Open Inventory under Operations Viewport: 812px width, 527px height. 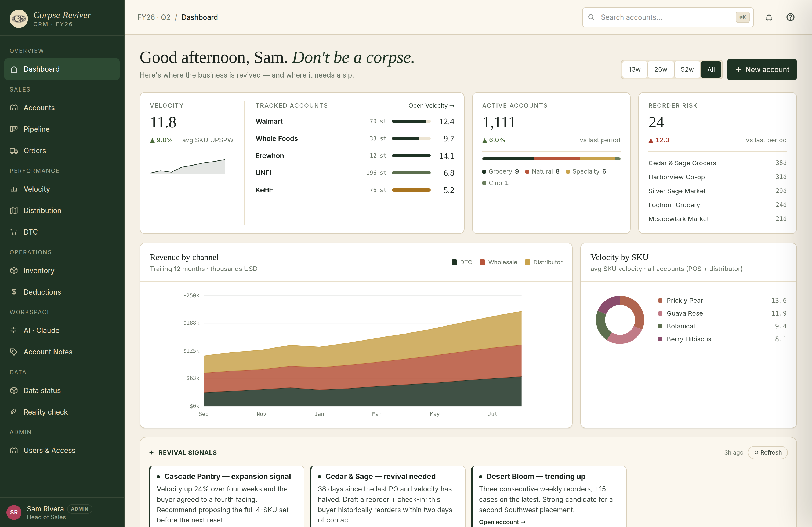[62, 271]
